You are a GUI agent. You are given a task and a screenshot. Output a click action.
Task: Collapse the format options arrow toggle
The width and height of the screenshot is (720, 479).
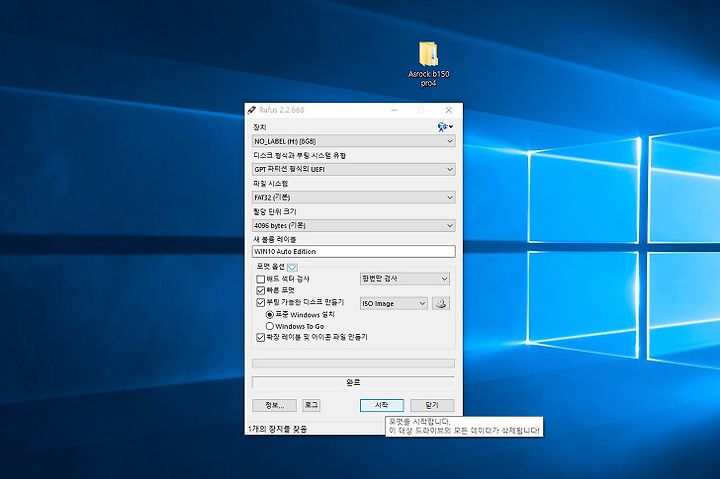point(292,267)
